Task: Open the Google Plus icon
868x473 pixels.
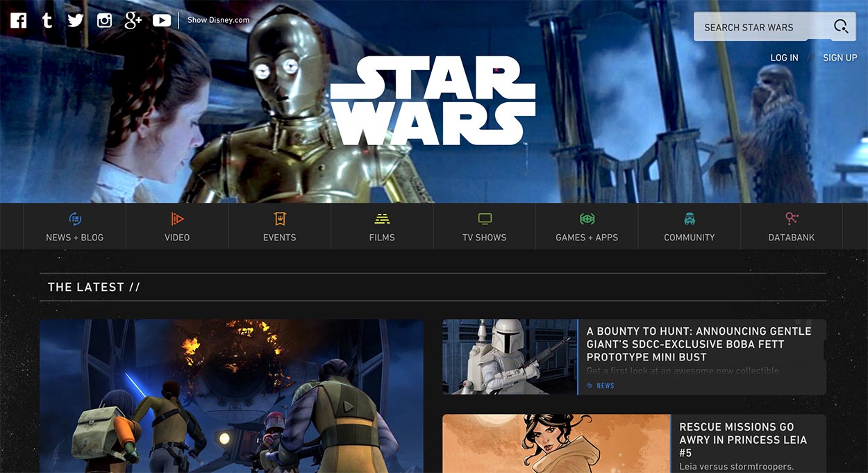Action: tap(133, 20)
